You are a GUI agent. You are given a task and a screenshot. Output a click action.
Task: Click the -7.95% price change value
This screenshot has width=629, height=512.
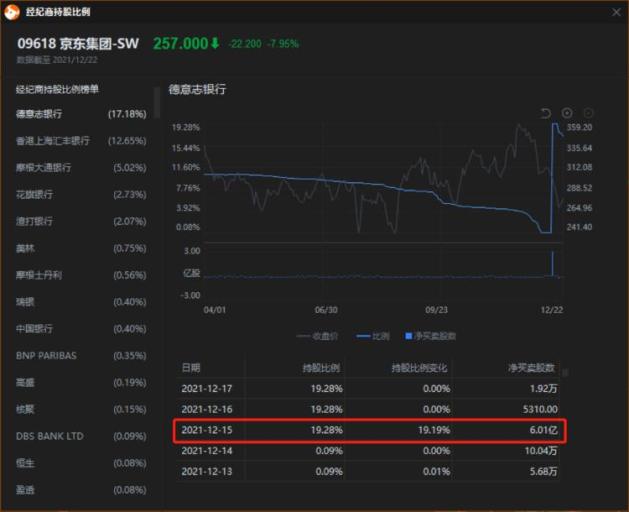(284, 44)
